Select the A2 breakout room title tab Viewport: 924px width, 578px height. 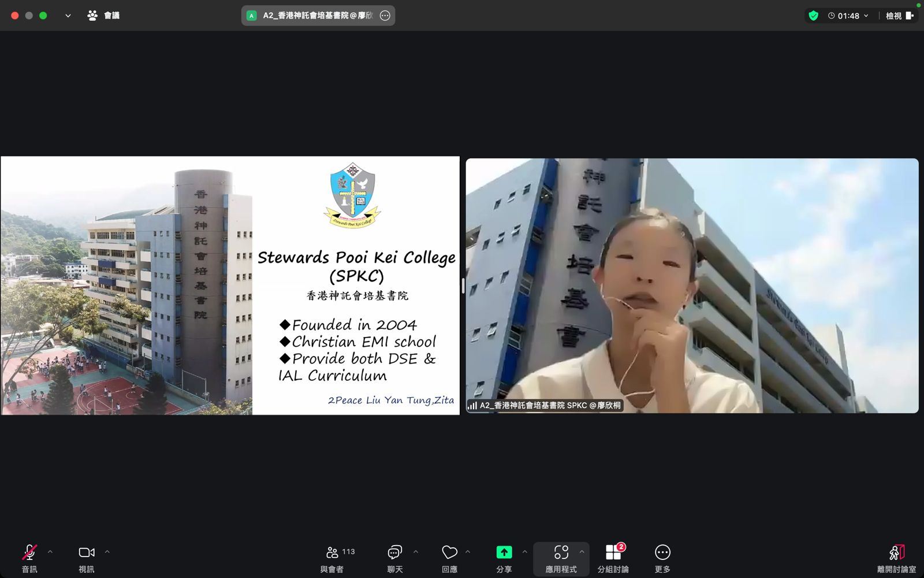coord(318,16)
